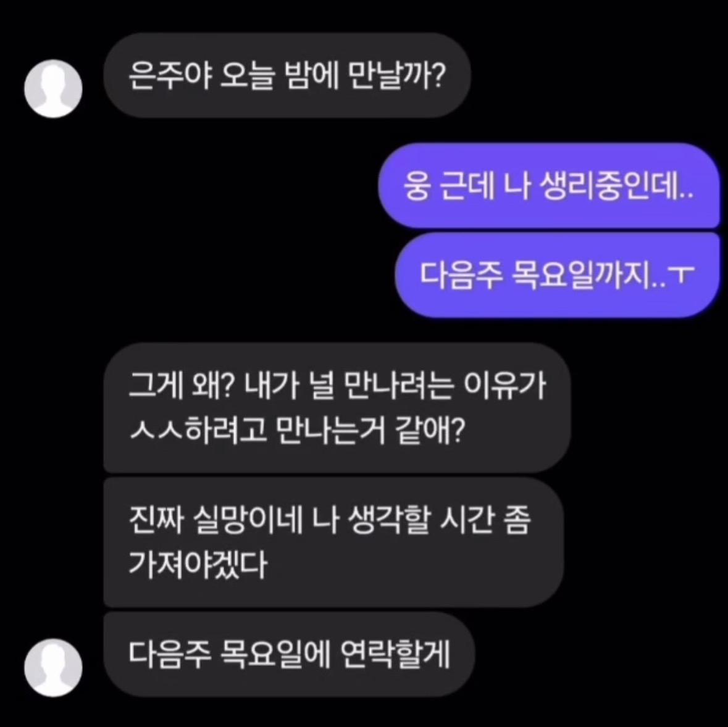
Task: Select the '은주야 오늘 밤에 만날까?' message bubble
Action: click(287, 76)
